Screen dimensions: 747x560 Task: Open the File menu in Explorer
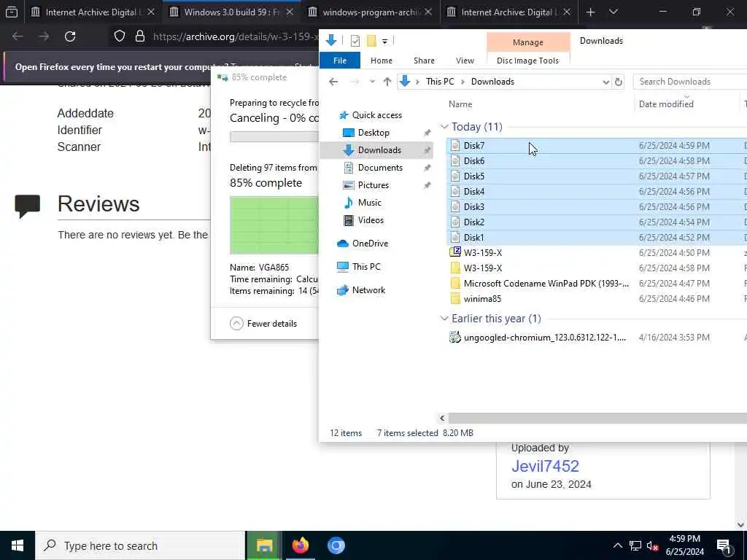(340, 61)
